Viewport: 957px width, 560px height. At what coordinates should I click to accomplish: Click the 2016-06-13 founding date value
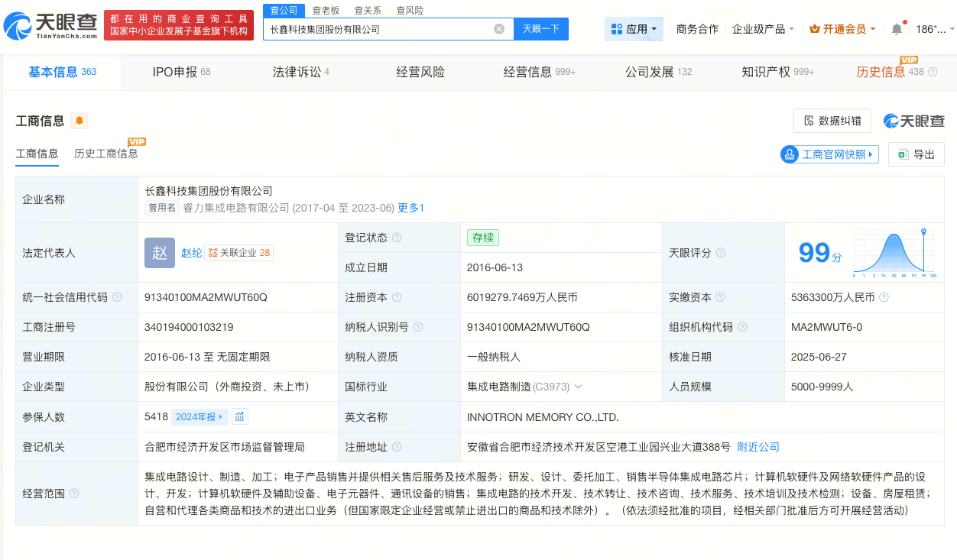tap(495, 267)
